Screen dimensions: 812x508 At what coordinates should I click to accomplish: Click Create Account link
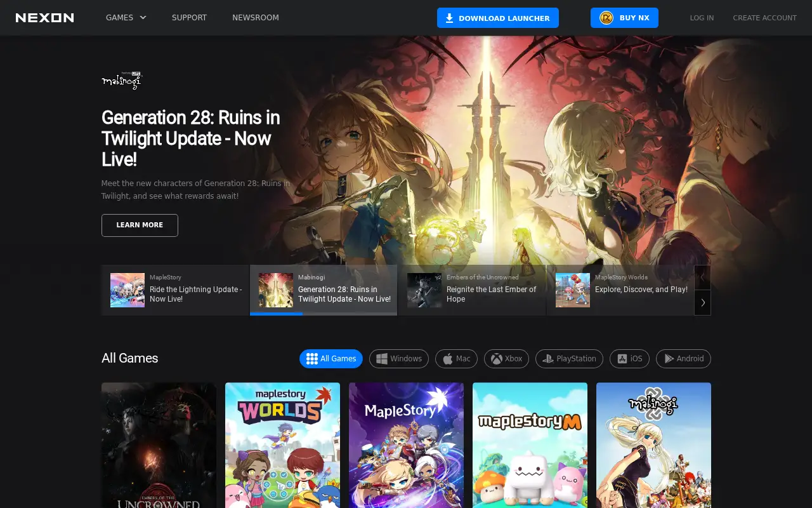pos(764,18)
